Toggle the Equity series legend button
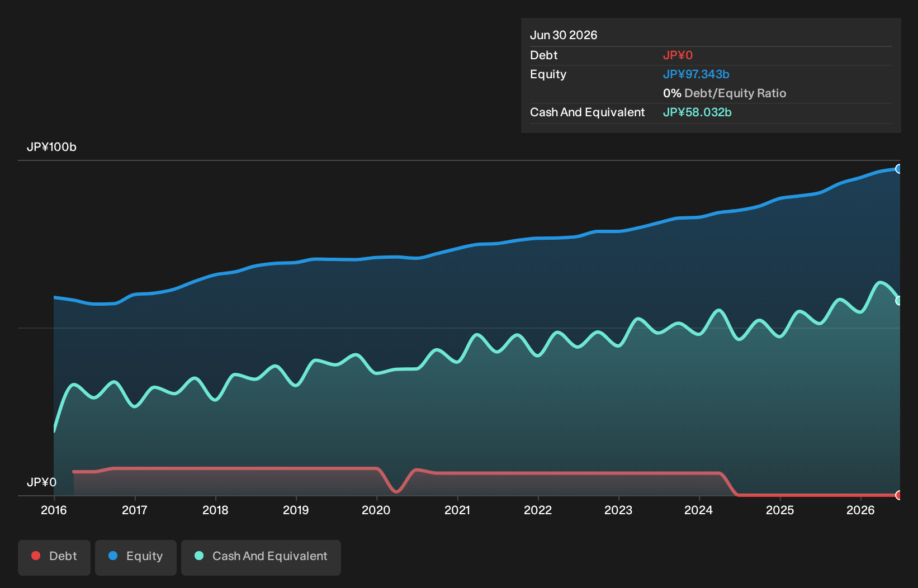918x588 pixels. click(136, 557)
